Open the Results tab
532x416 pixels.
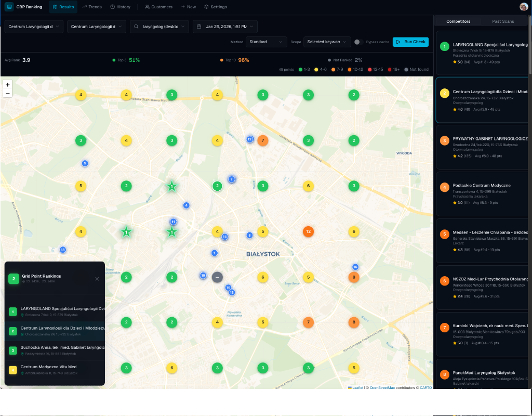[x=63, y=7]
